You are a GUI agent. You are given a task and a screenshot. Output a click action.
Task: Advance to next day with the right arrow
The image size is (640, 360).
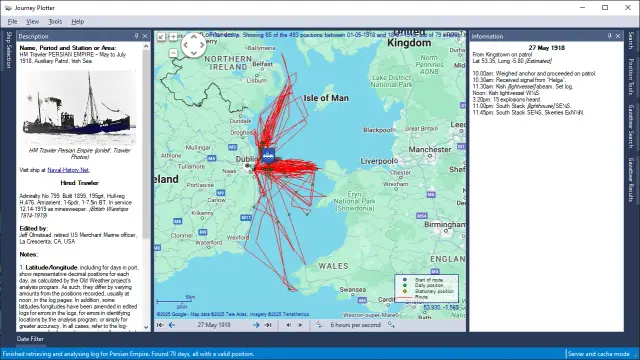(x=256, y=325)
